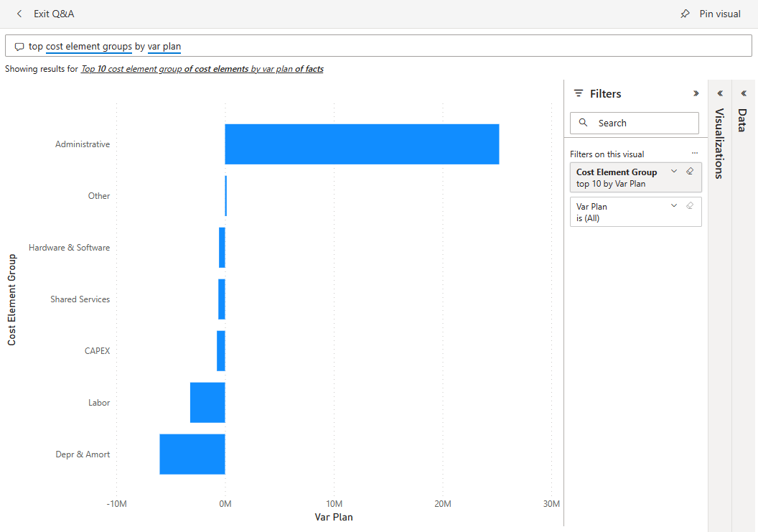758x532 pixels.
Task: Open the ellipsis menu next to Filters on this visual
Action: tap(694, 153)
